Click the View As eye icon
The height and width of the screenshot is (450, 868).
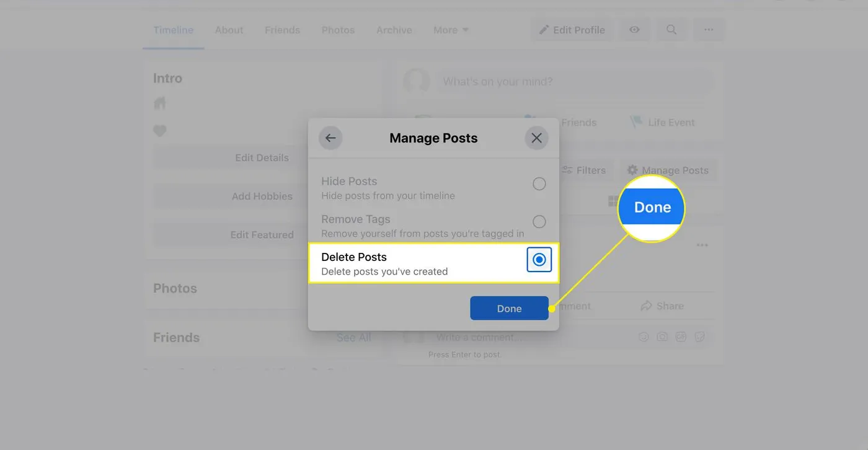coord(634,30)
